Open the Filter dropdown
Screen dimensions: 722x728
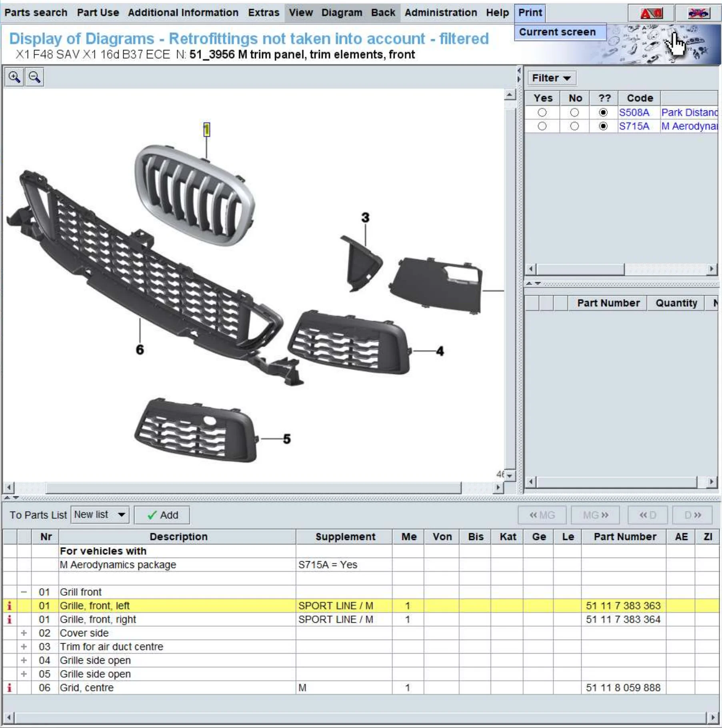[x=551, y=78]
